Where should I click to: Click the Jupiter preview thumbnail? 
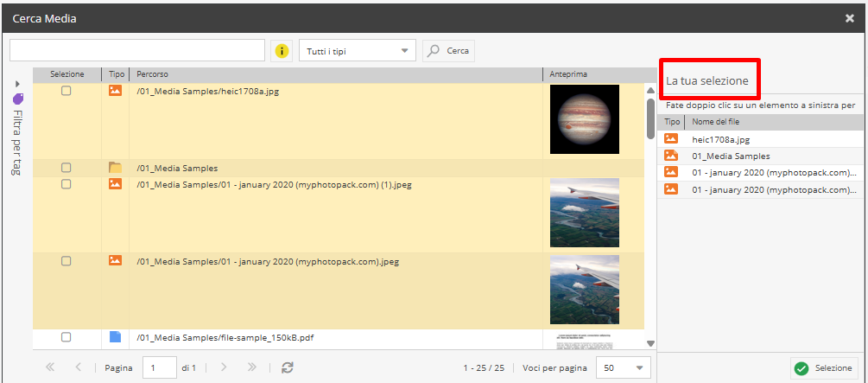tap(585, 119)
